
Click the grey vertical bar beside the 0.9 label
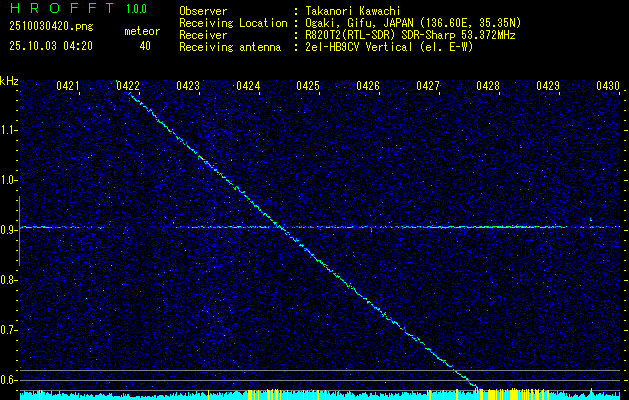(x=19, y=231)
